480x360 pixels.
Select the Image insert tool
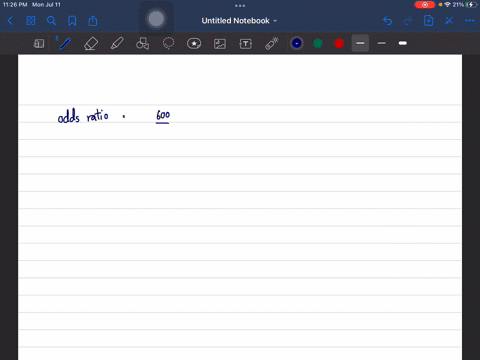(x=220, y=44)
